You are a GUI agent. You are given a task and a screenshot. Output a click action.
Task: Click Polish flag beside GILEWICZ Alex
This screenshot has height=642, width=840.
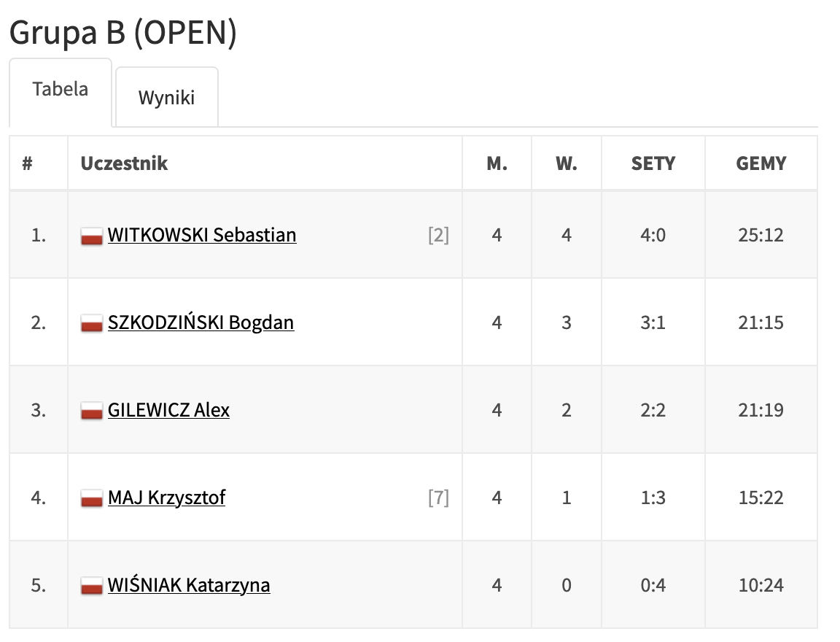(92, 411)
